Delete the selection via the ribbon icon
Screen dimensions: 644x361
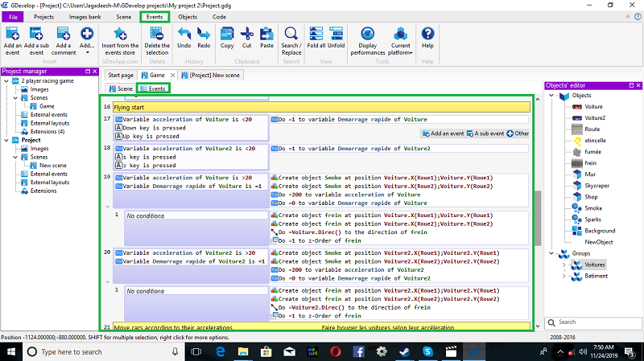point(158,35)
